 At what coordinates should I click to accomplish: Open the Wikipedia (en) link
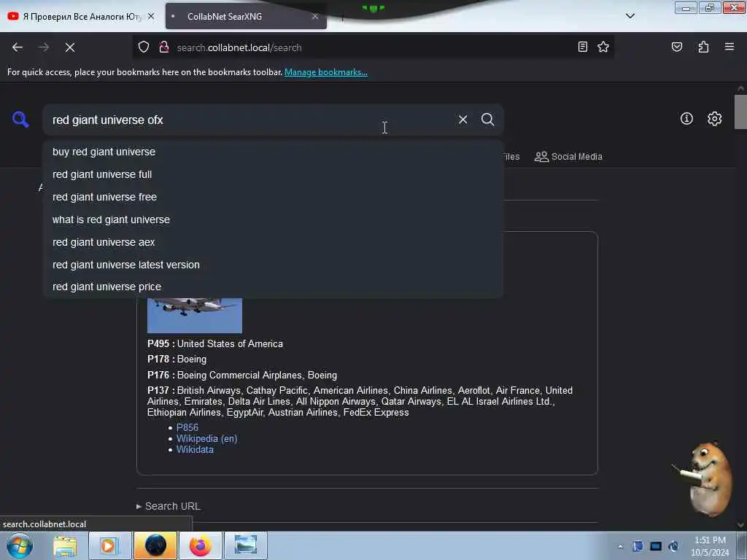(206, 438)
